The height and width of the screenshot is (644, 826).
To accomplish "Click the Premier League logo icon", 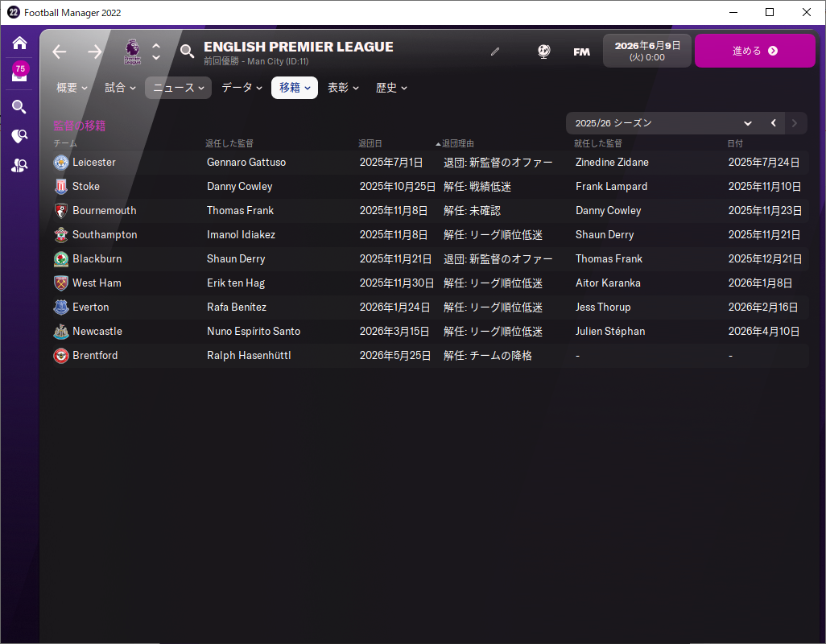I will tap(132, 52).
